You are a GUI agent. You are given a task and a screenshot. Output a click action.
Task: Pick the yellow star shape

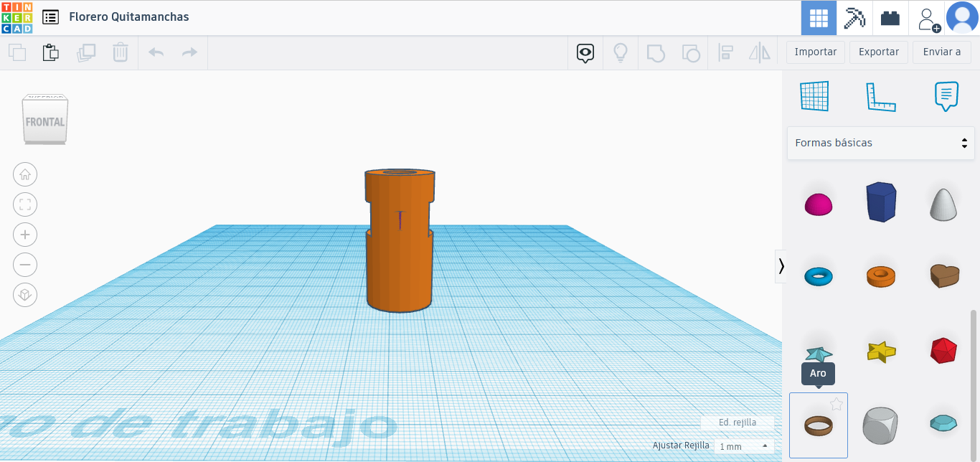click(x=881, y=351)
